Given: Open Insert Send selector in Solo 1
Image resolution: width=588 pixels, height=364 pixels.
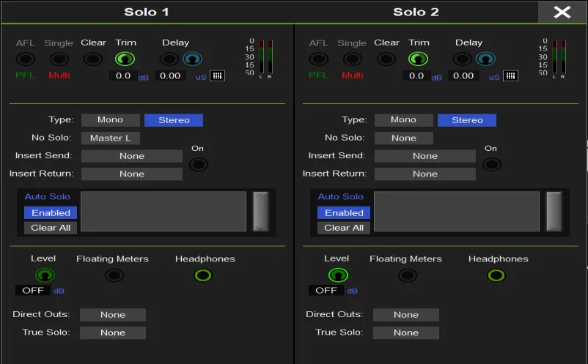Looking at the screenshot, I should [x=132, y=156].
